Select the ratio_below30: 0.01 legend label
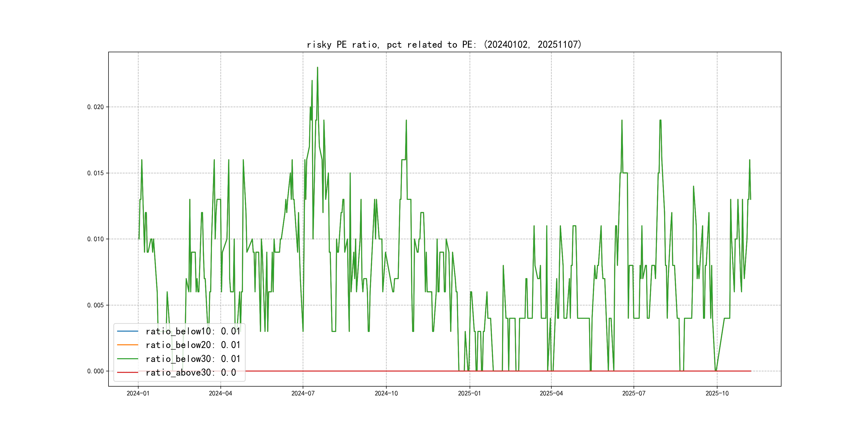The image size is (868, 434). pos(193,359)
